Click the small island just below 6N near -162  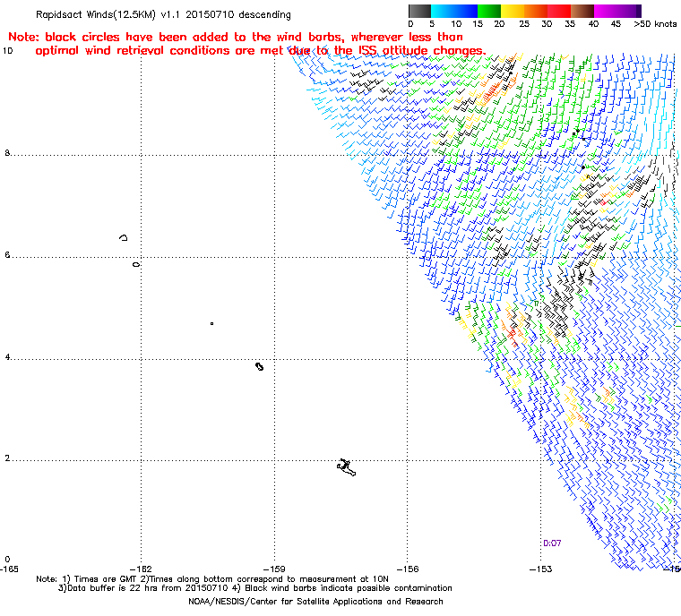pyautogui.click(x=136, y=264)
